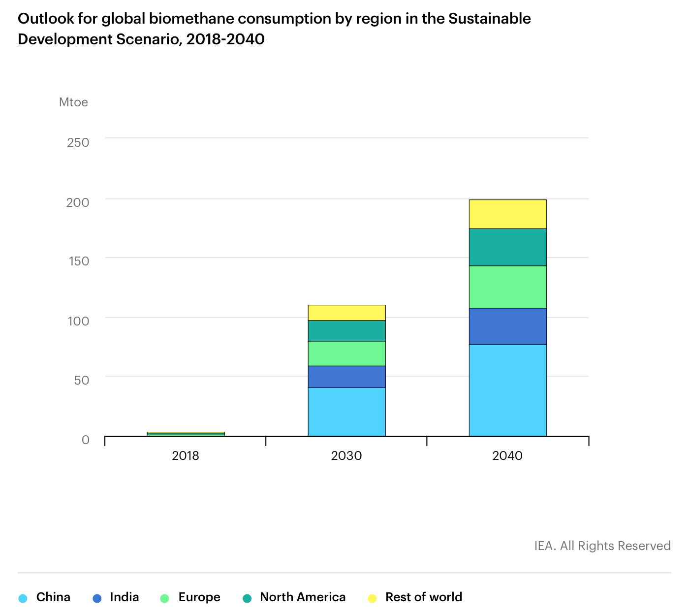The width and height of the screenshot is (690, 616).
Task: Toggle the Europe series via its legend label
Action: tap(199, 597)
